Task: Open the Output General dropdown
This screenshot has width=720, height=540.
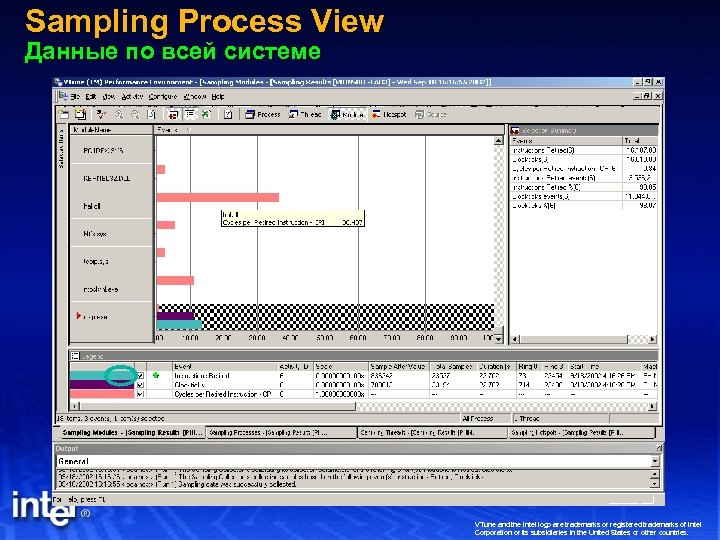Action: pos(655,461)
